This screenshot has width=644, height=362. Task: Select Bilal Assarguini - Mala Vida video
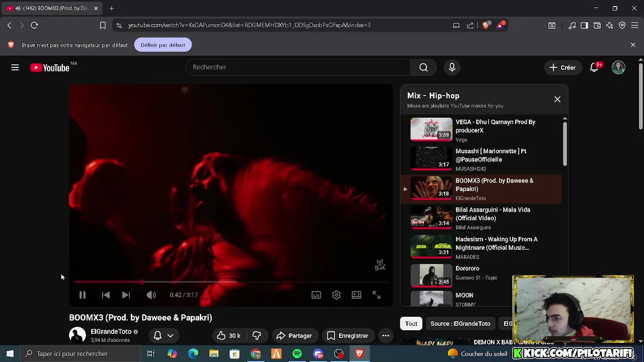point(481,218)
